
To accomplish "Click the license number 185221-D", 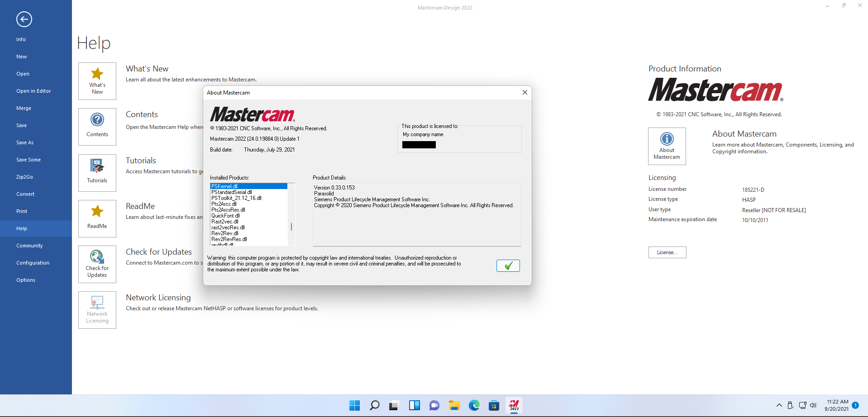I will pyautogui.click(x=753, y=190).
